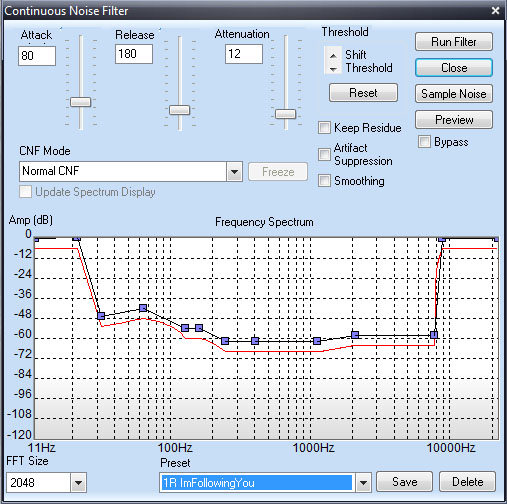Select the spectrum node at -42 dB peak
Viewport: 507px width, 504px height.
click(x=143, y=308)
